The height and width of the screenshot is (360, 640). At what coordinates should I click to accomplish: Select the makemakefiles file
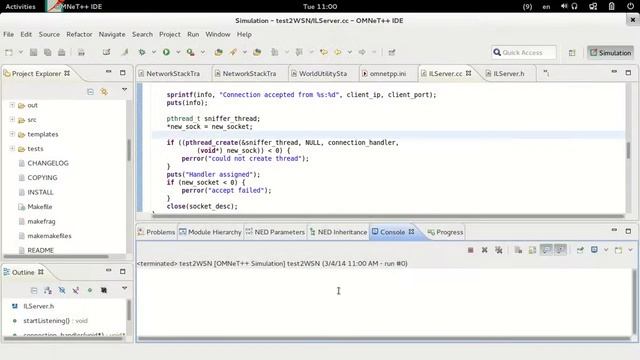tap(49, 236)
